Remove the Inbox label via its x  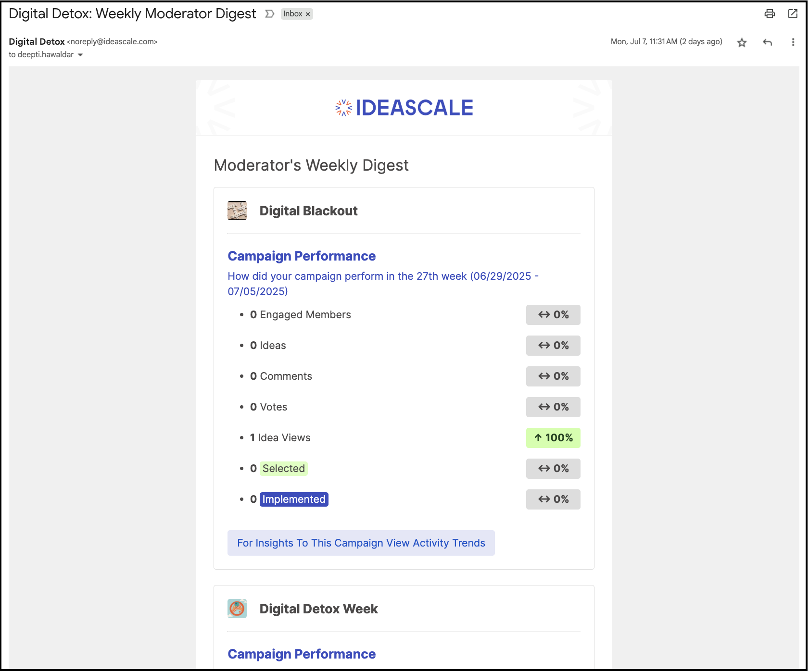tap(308, 14)
